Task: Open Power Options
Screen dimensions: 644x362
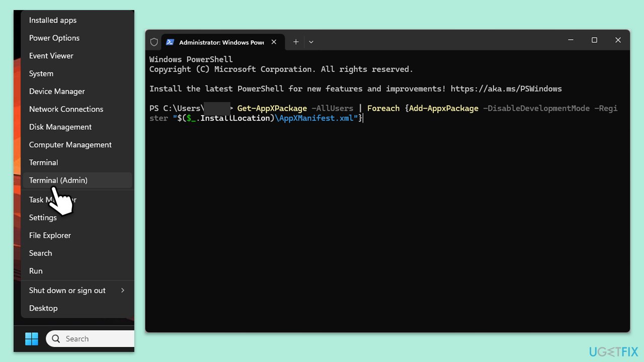Action: (77, 38)
